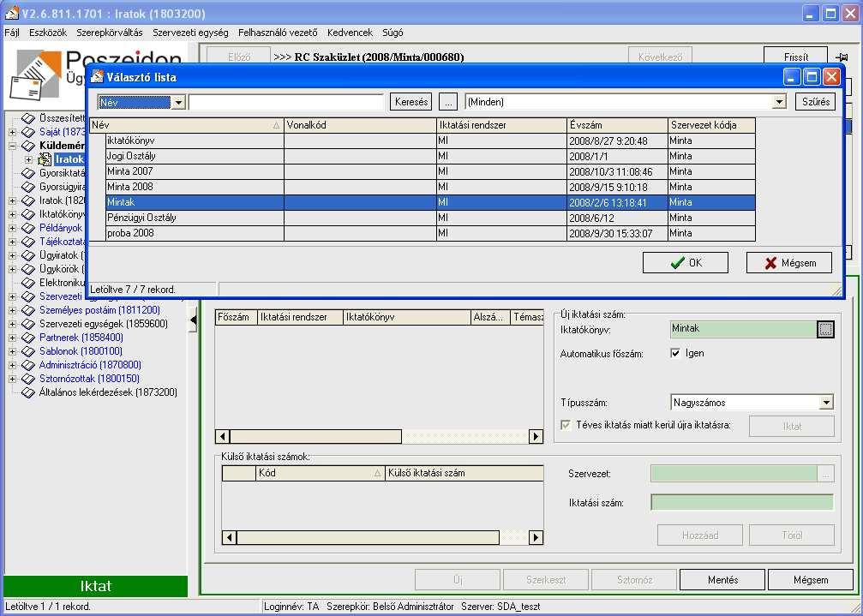Expand the Sablonok tree node
Viewport: 863px width, 616px height.
(x=13, y=351)
